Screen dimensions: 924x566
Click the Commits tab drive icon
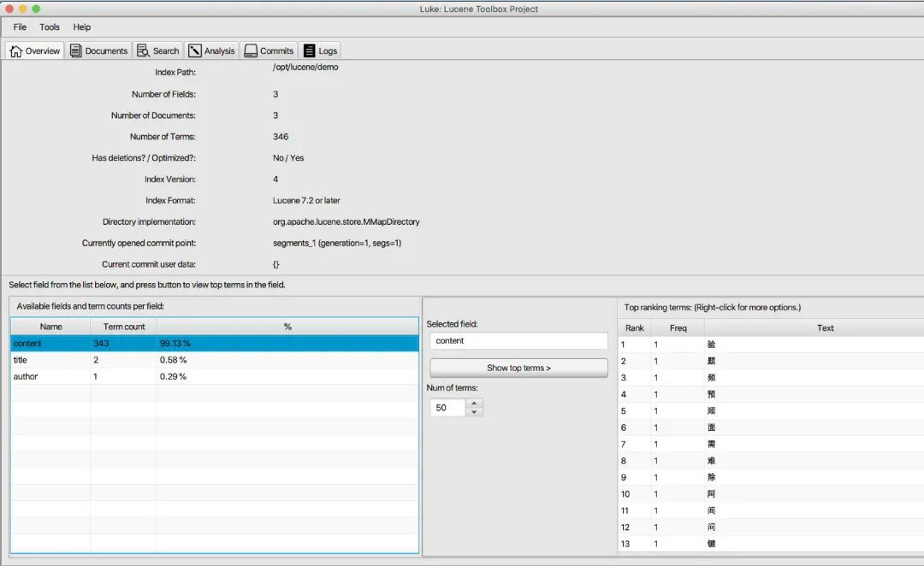point(251,50)
